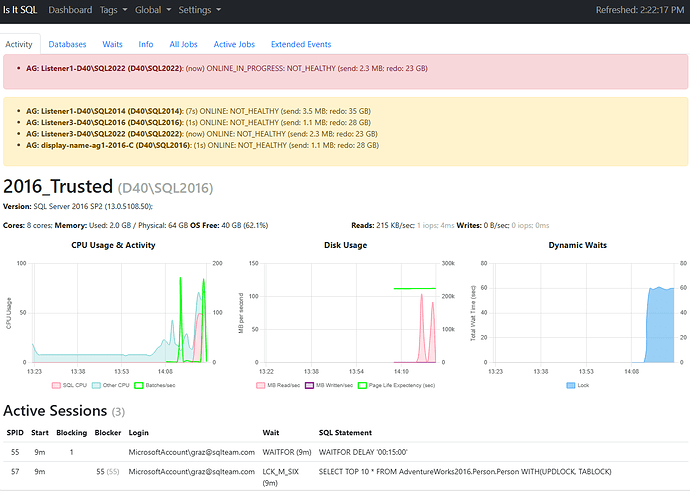Click the Reads 215 KB/sec value
The image size is (690, 491).
point(395,225)
